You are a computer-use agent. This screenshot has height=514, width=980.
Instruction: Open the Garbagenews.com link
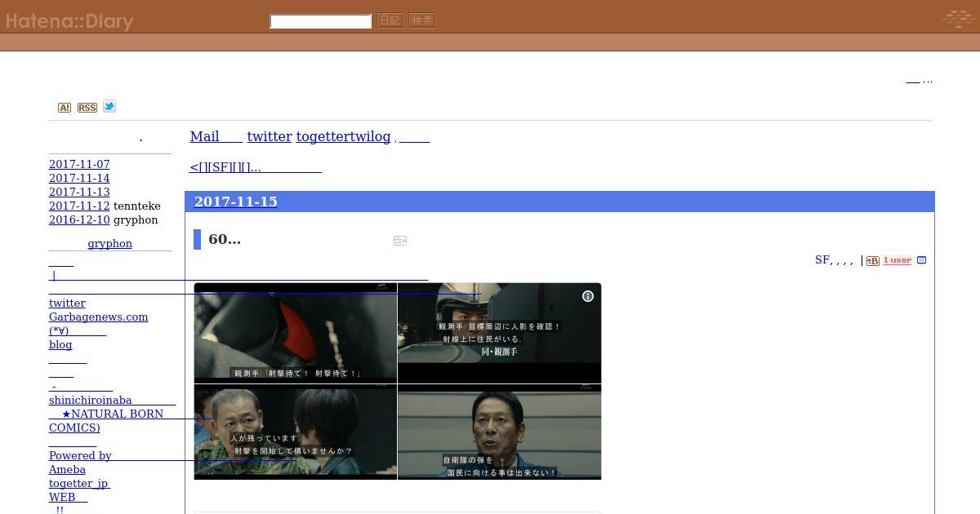98,317
